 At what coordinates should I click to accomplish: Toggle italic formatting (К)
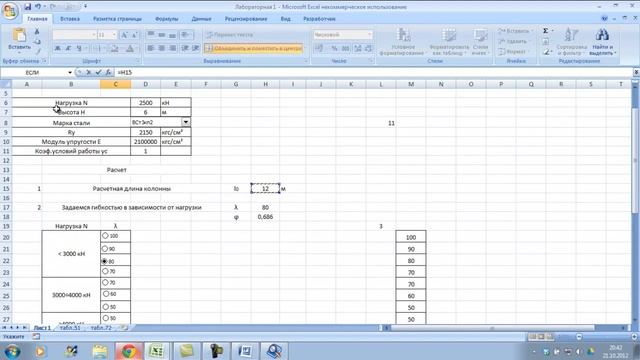point(68,49)
